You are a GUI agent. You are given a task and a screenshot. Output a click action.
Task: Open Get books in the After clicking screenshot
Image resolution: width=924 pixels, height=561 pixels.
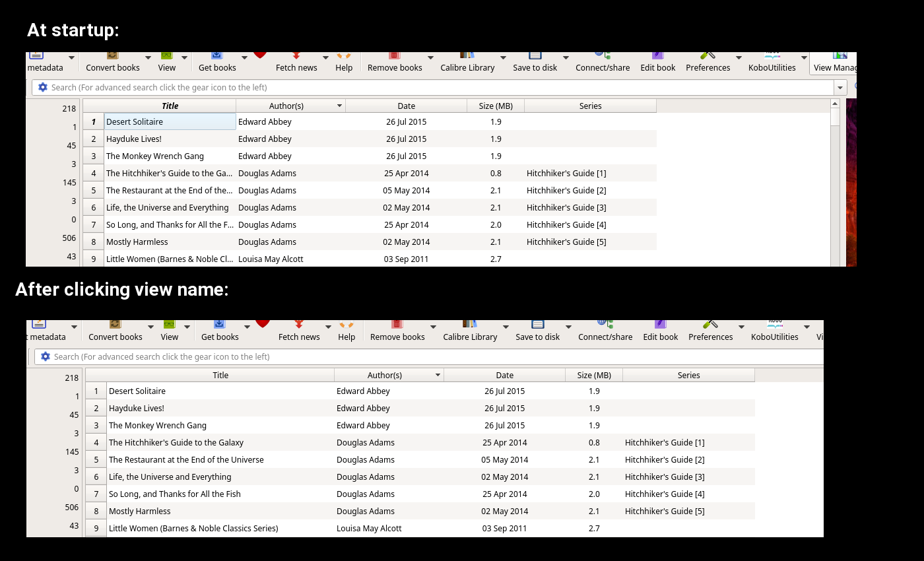[220, 331]
